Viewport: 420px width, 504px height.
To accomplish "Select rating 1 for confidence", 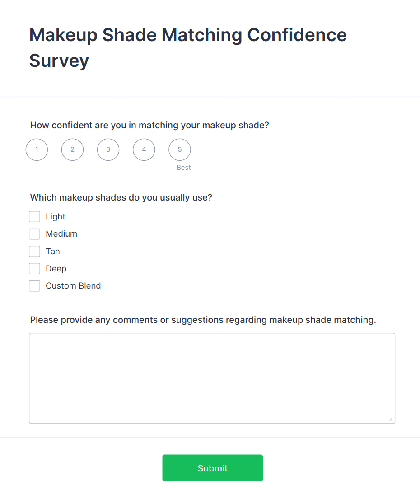I will coord(37,149).
